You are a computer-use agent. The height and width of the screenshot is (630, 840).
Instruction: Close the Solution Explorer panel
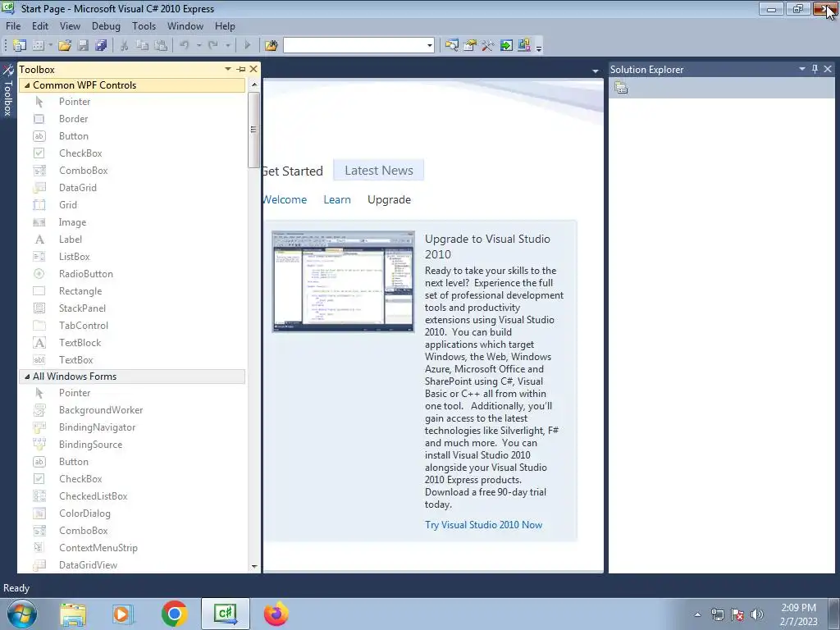(x=828, y=69)
